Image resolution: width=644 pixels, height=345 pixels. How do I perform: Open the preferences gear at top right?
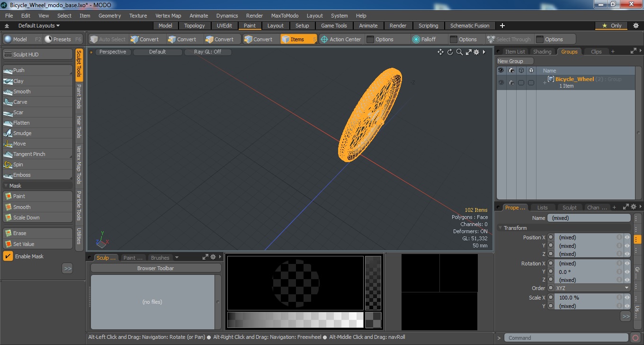[636, 26]
